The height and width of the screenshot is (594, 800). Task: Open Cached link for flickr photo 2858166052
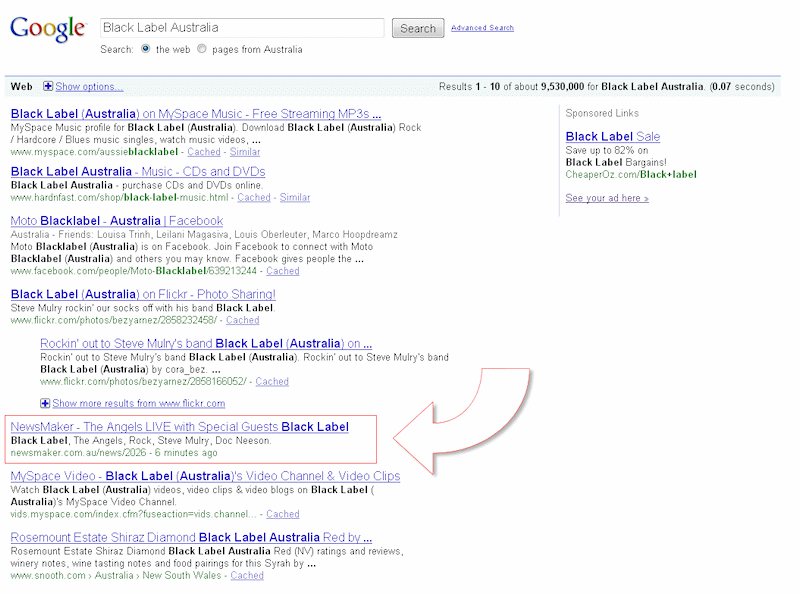pos(272,381)
